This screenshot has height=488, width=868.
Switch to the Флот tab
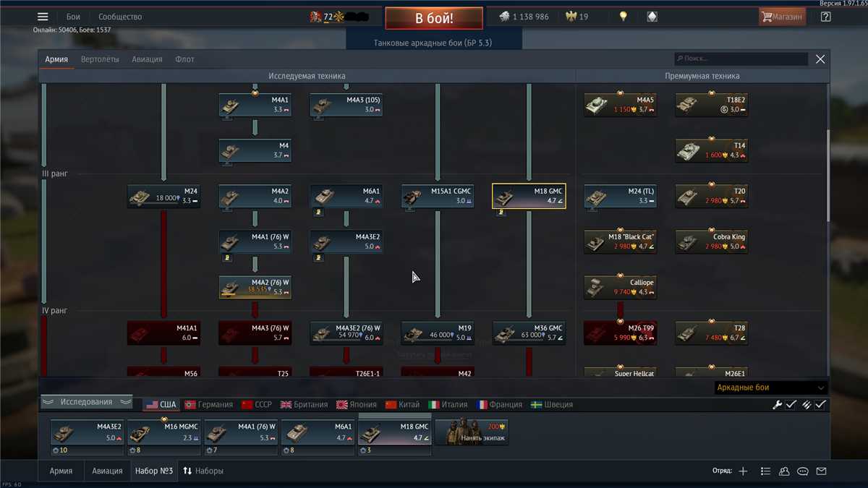(x=185, y=59)
